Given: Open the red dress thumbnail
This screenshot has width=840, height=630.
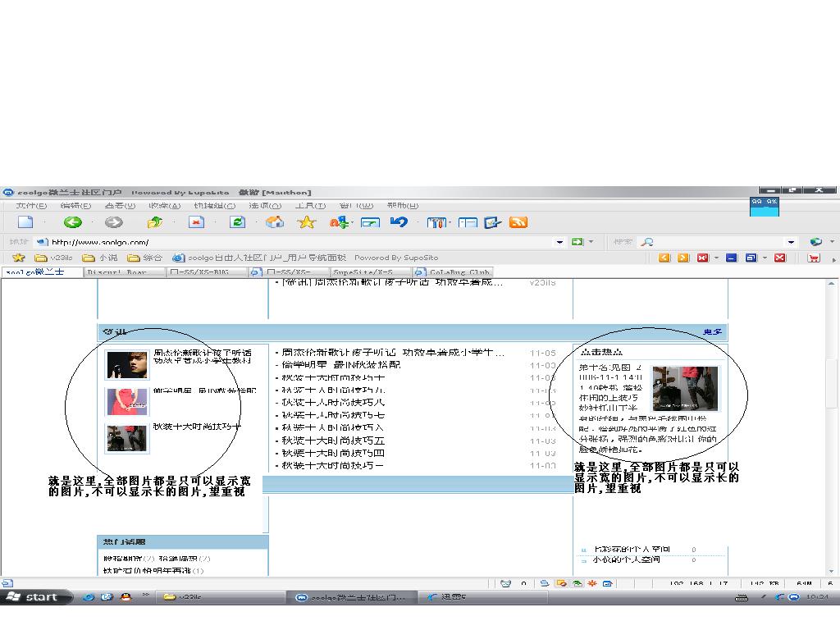Looking at the screenshot, I should pos(127,401).
